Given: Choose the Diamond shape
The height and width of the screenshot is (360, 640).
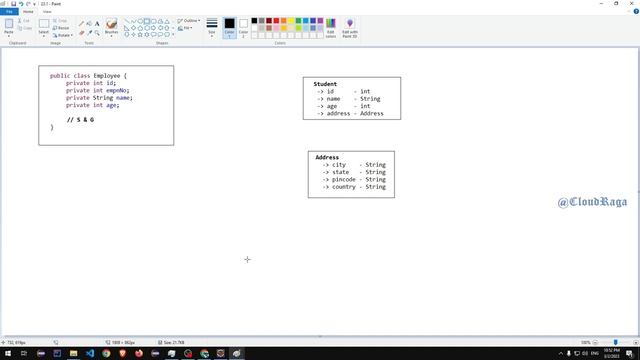Looking at the screenshot, I should [x=133, y=28].
